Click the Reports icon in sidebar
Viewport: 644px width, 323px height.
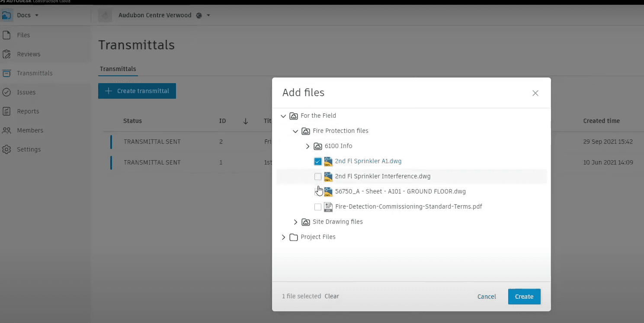coord(6,111)
